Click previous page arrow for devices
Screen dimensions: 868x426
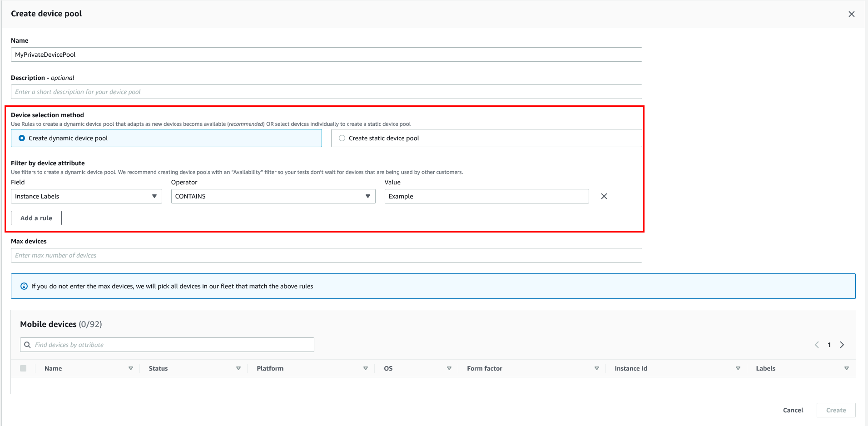(817, 345)
